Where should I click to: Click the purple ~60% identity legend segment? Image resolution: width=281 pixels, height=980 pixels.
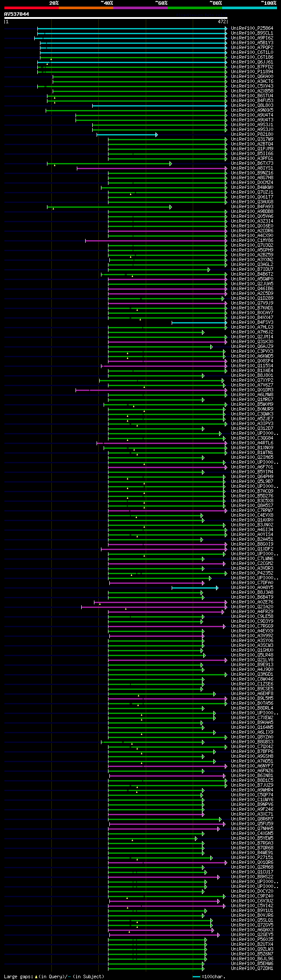pos(140,8)
